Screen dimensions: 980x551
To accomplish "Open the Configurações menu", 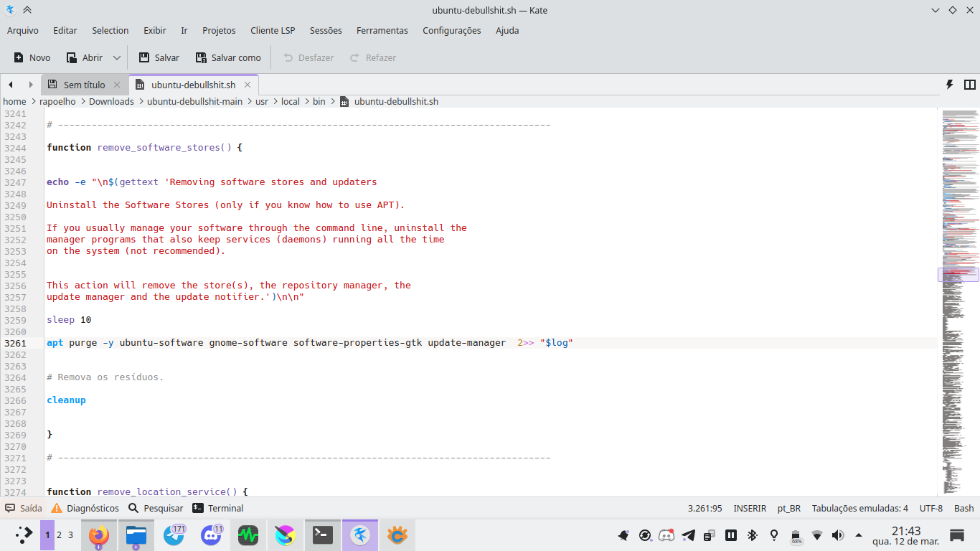I will pos(452,30).
